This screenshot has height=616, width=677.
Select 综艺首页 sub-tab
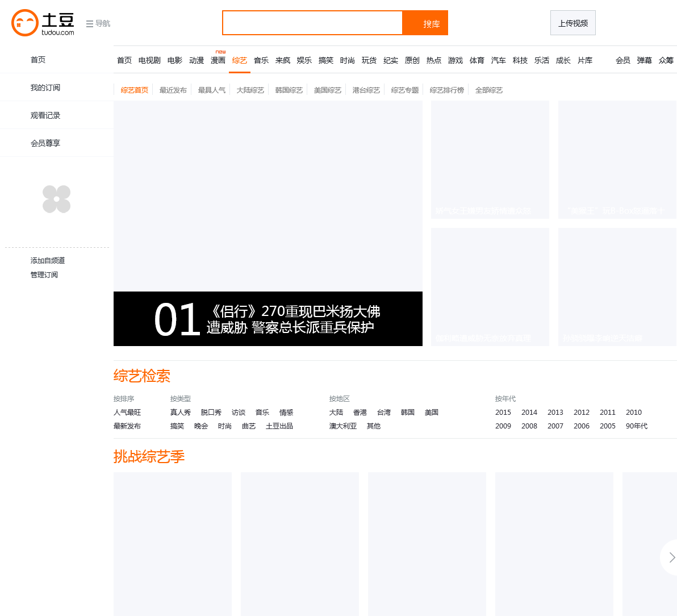pos(134,90)
